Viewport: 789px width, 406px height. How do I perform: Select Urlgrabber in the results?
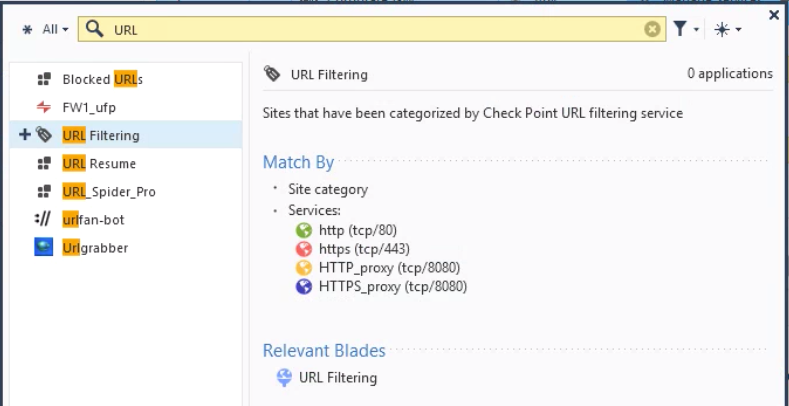pyautogui.click(x=126, y=248)
